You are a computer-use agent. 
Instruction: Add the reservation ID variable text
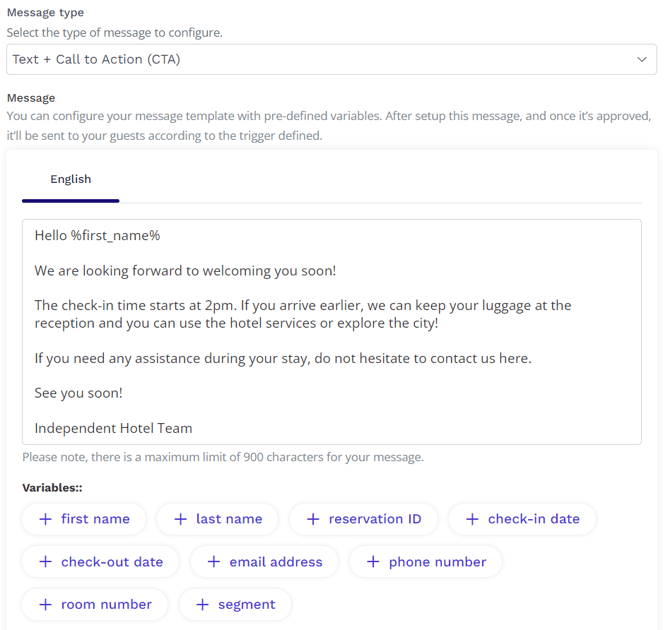click(x=375, y=519)
